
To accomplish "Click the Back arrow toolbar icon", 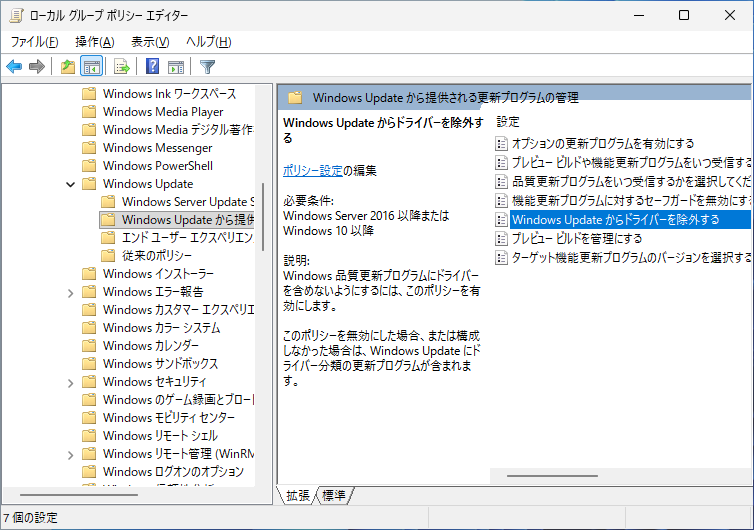I will [14, 66].
